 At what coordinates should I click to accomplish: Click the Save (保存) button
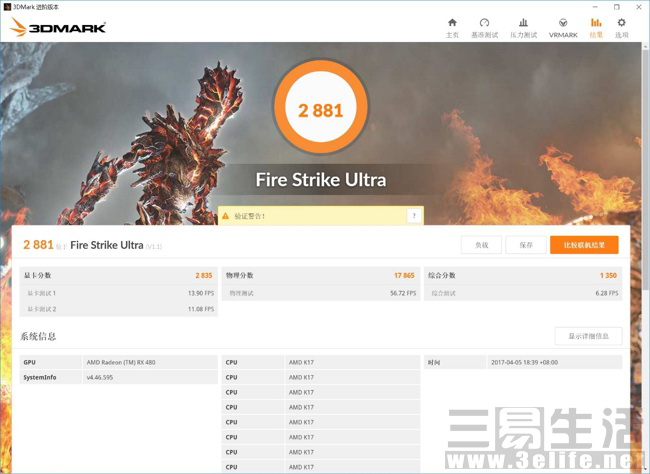point(526,245)
